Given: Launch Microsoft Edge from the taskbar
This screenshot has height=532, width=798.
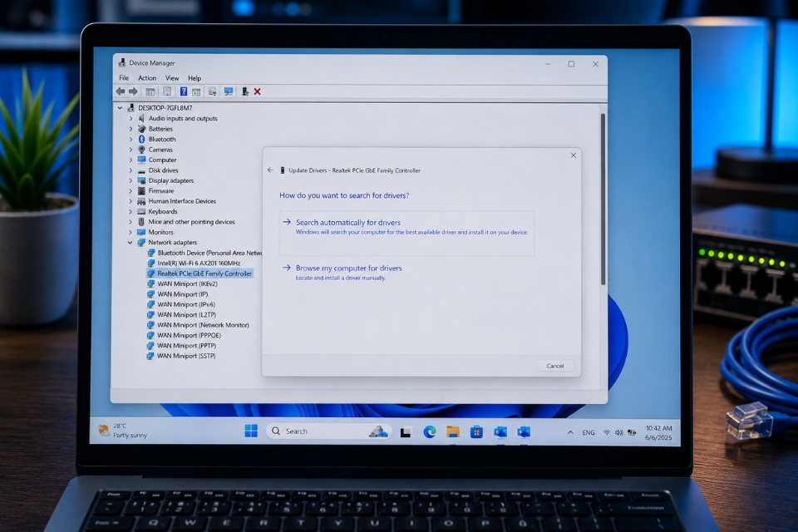Looking at the screenshot, I should (x=430, y=431).
